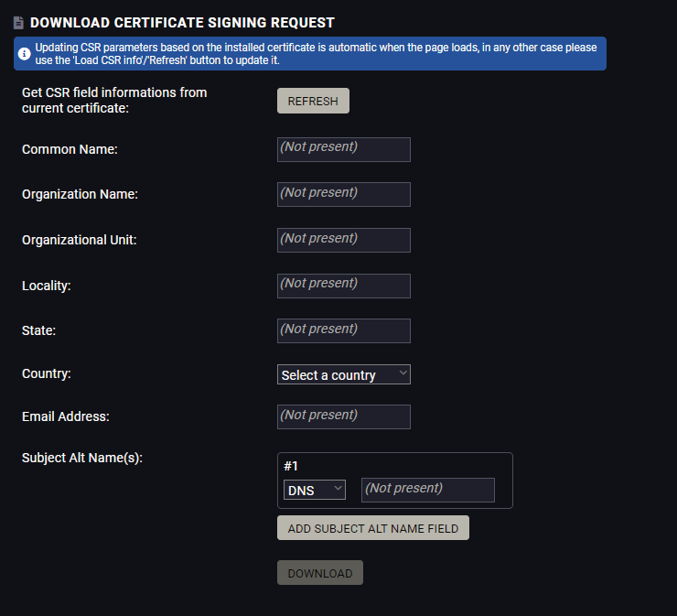Click the '#1' entry header

(x=291, y=466)
